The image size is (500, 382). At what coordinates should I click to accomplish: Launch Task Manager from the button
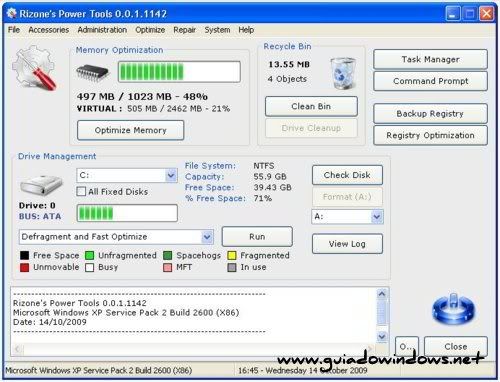[430, 59]
